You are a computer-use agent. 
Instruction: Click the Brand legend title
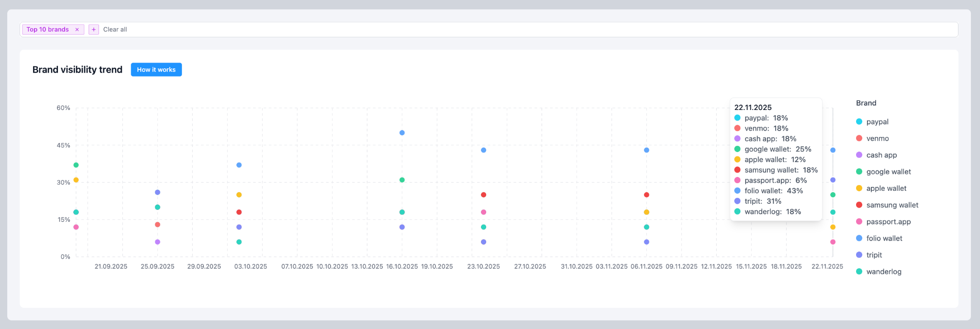click(866, 103)
